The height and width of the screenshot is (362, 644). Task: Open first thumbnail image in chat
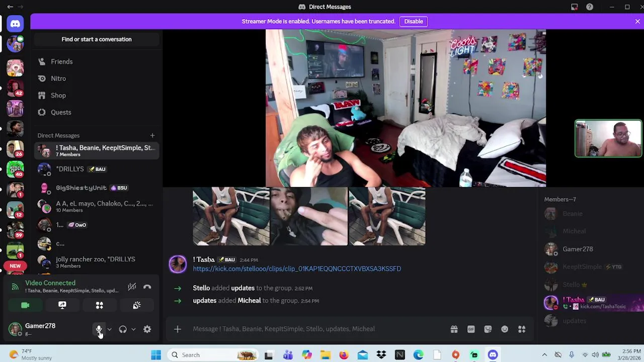click(231, 217)
